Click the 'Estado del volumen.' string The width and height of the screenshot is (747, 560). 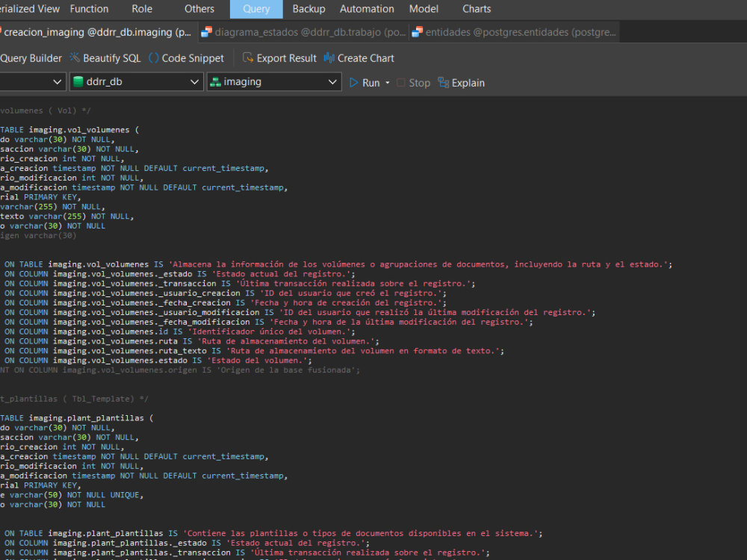click(x=256, y=361)
